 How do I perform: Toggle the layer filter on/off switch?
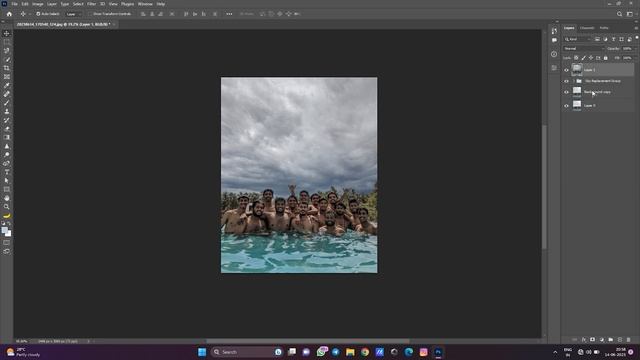point(636,38)
